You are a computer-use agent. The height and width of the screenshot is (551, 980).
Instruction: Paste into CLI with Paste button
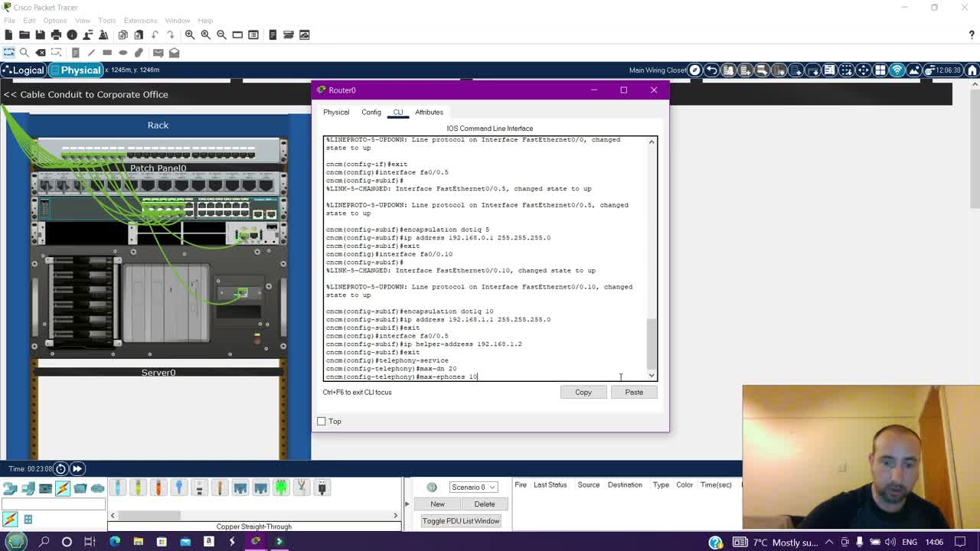(x=634, y=392)
